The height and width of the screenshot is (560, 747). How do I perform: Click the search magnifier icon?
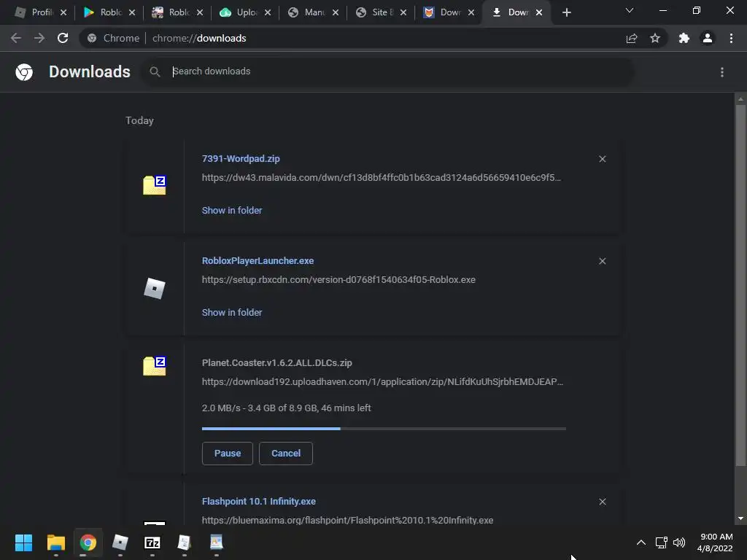155,72
